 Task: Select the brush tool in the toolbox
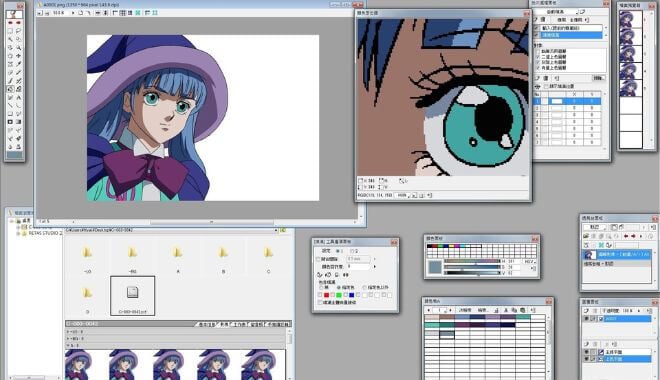pyautogui.click(x=10, y=80)
